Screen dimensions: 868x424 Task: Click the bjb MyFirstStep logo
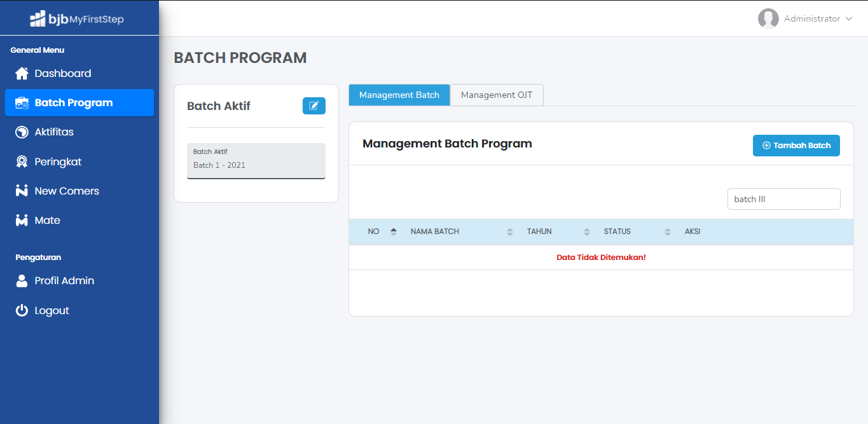click(77, 19)
